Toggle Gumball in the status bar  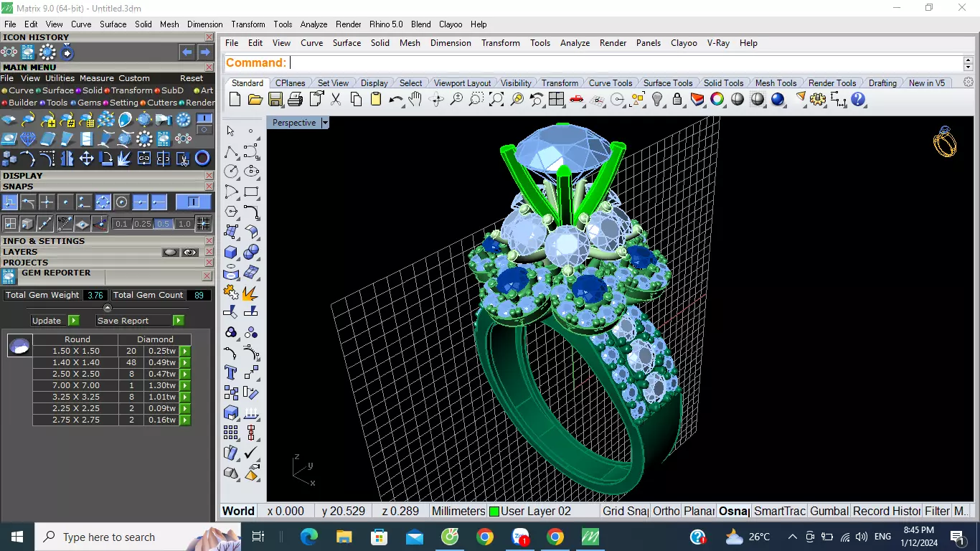coord(829,511)
